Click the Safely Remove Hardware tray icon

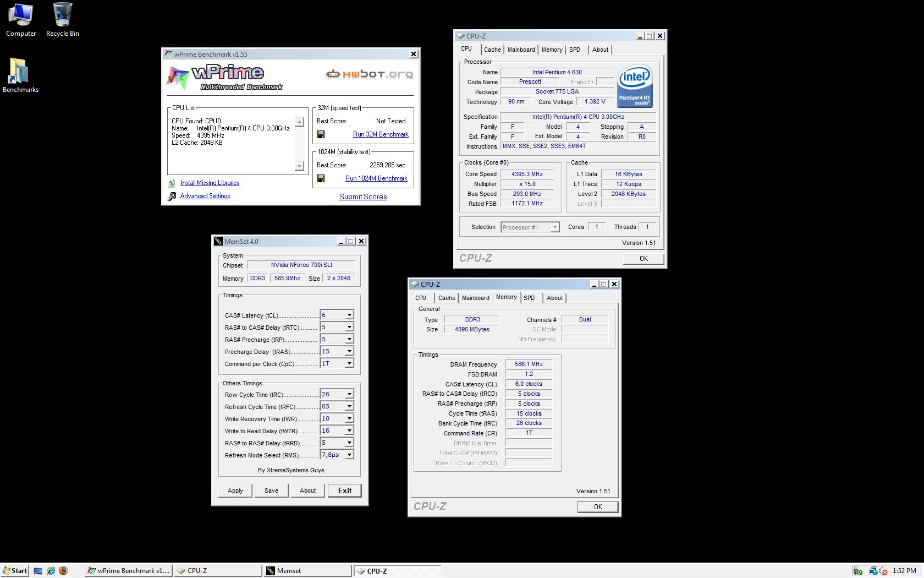pyautogui.click(x=858, y=571)
